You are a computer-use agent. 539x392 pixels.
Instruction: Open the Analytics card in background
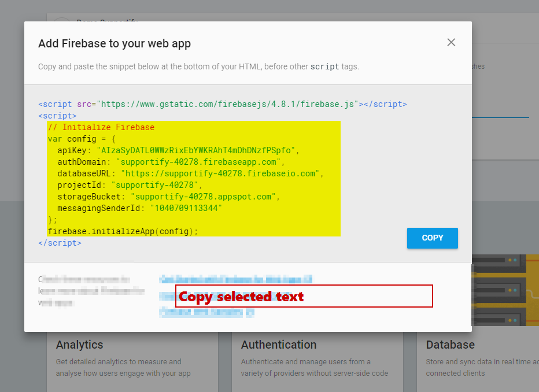[132, 362]
